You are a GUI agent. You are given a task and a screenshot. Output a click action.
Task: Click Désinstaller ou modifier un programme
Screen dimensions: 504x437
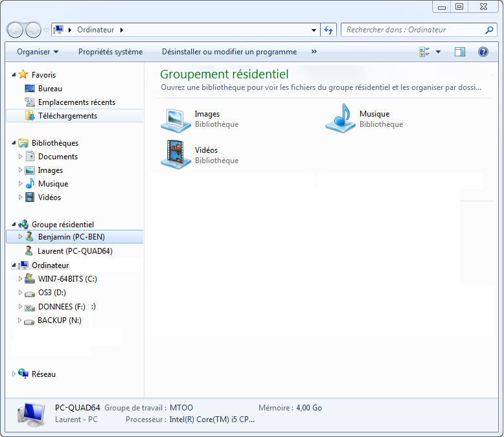229,52
